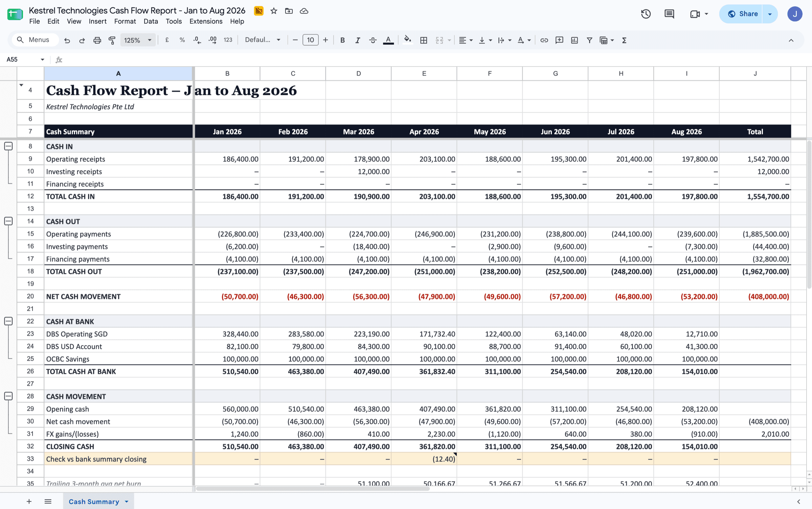The image size is (812, 509).
Task: Click the Meet camera icon
Action: coord(695,14)
